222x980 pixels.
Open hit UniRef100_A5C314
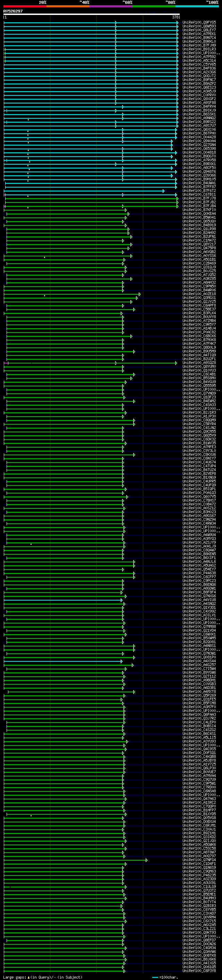coord(199,60)
